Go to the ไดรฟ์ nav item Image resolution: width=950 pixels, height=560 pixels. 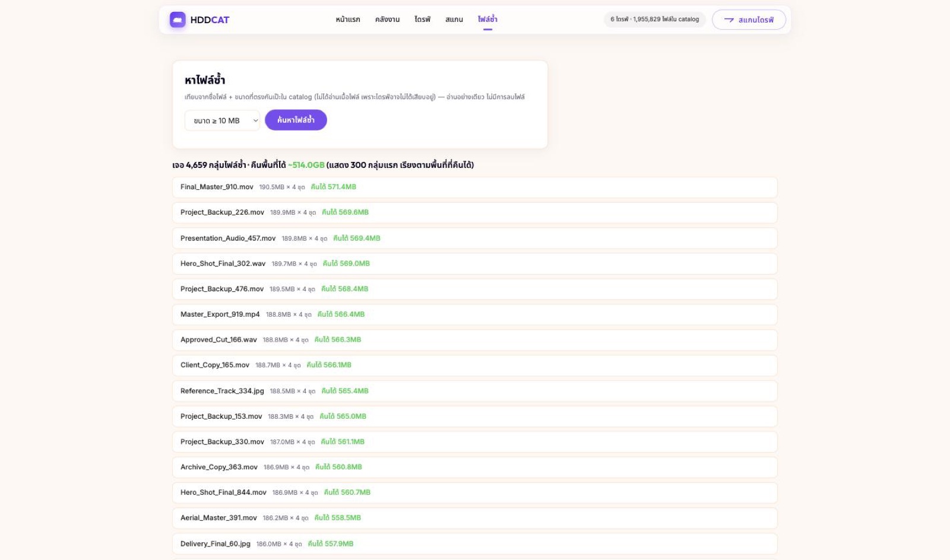coord(423,20)
